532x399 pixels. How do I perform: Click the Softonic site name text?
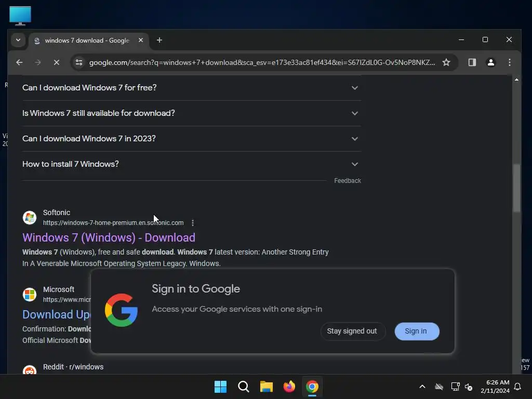(x=57, y=212)
